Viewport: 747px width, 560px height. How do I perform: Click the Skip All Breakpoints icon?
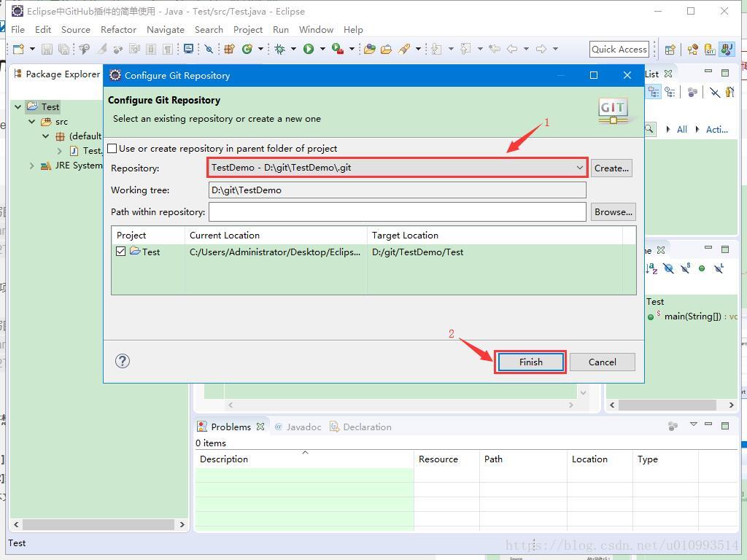click(209, 49)
